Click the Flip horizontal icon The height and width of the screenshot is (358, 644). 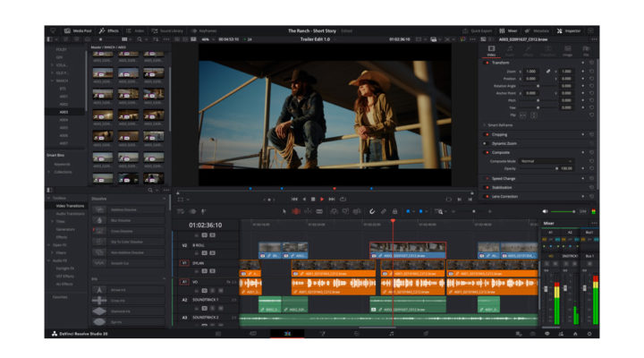(x=523, y=115)
